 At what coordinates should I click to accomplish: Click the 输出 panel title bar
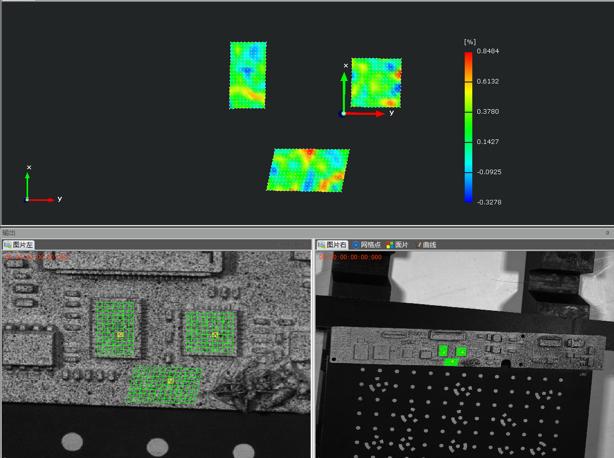click(300, 233)
